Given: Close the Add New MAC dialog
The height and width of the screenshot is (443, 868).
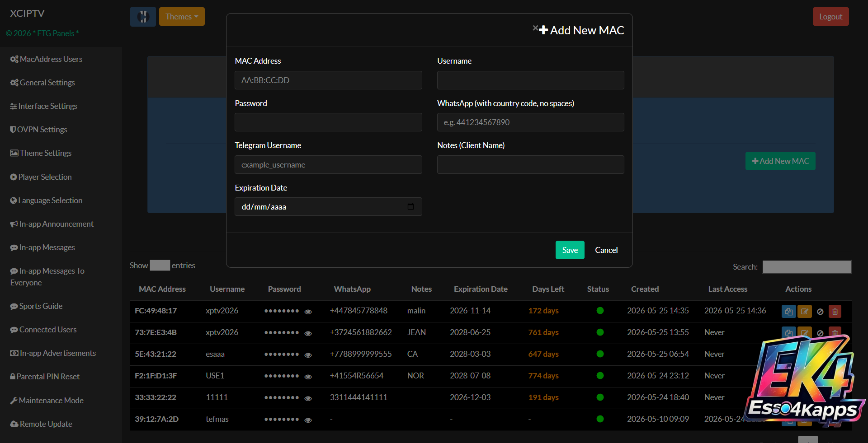Looking at the screenshot, I should coord(535,28).
